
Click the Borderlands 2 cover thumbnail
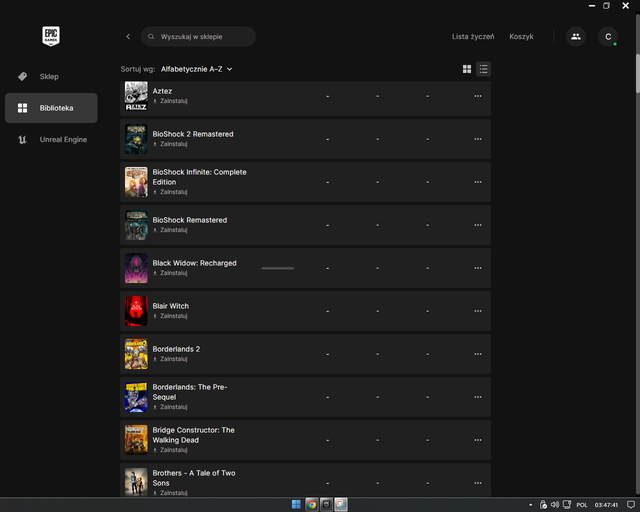(136, 354)
